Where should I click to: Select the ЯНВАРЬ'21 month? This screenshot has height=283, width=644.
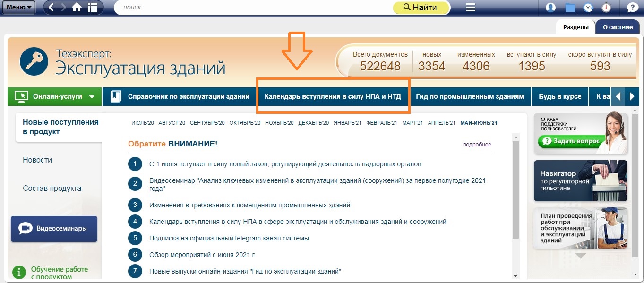click(x=347, y=123)
